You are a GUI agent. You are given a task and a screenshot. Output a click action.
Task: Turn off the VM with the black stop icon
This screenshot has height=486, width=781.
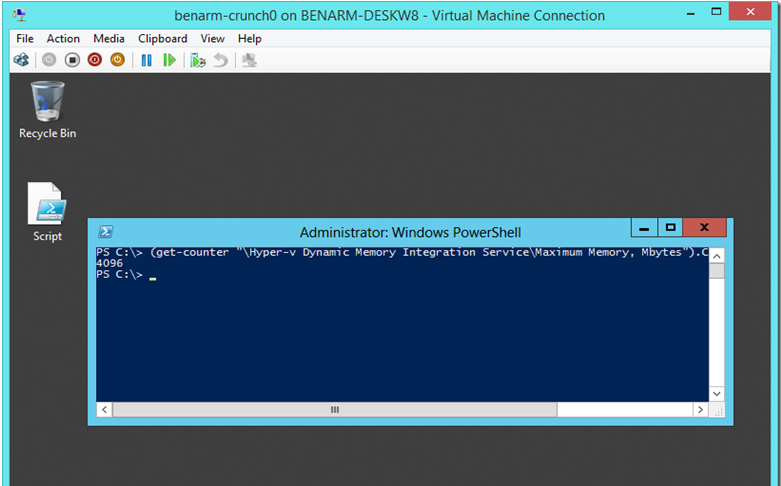coord(72,60)
